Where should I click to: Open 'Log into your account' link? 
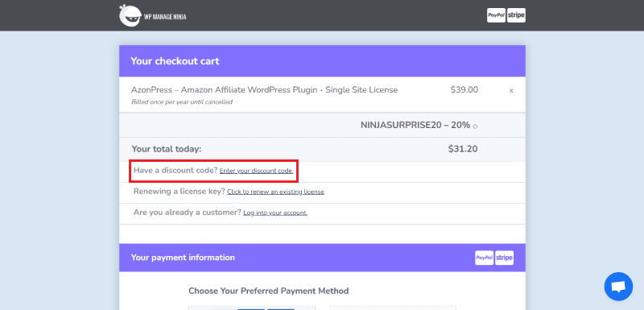tap(275, 213)
